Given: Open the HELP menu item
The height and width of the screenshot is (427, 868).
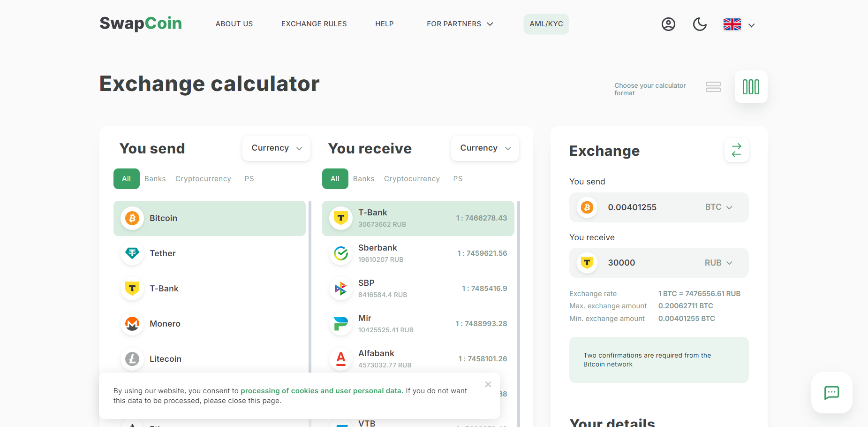Looking at the screenshot, I should pyautogui.click(x=385, y=24).
